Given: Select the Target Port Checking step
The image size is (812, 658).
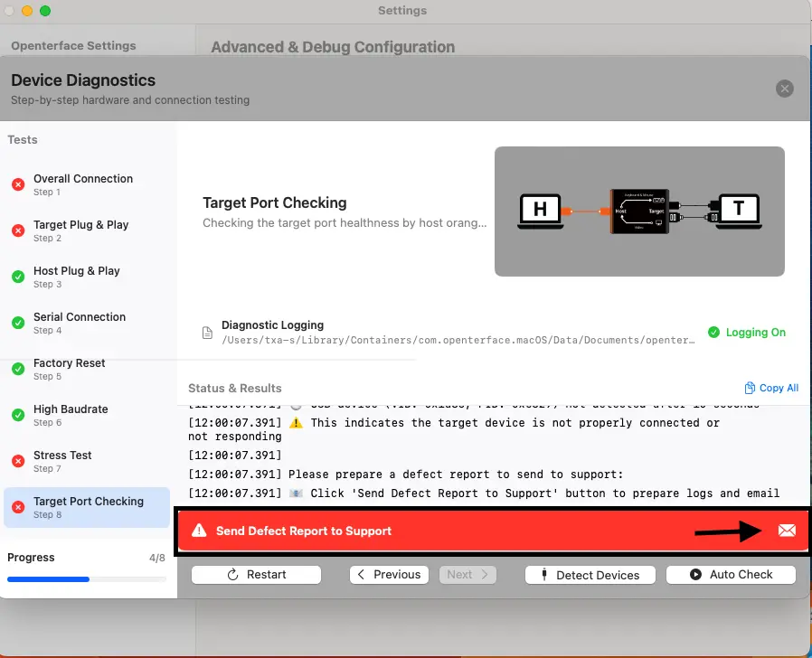Looking at the screenshot, I should point(88,507).
